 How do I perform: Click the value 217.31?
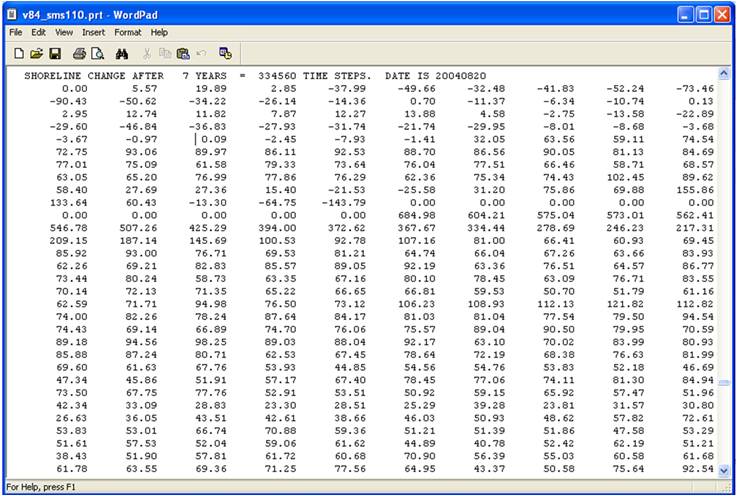[695, 228]
